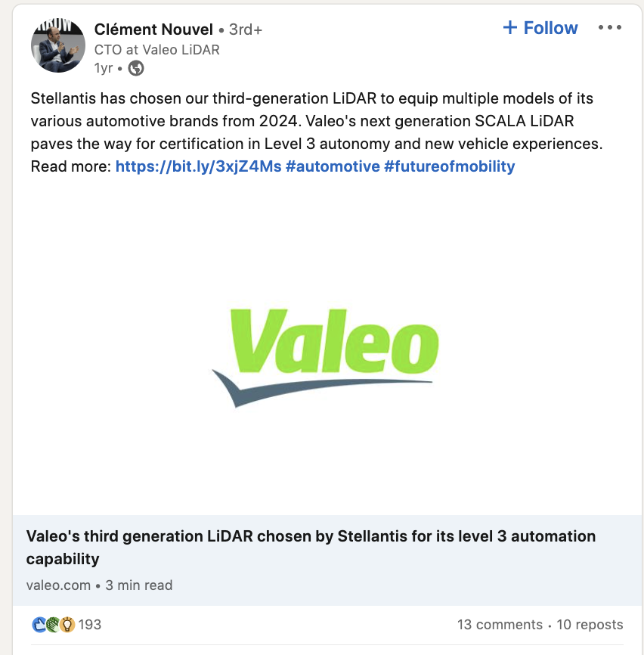Viewport: 644px width, 655px height.
Task: Click the valeo.com source label
Action: point(57,585)
